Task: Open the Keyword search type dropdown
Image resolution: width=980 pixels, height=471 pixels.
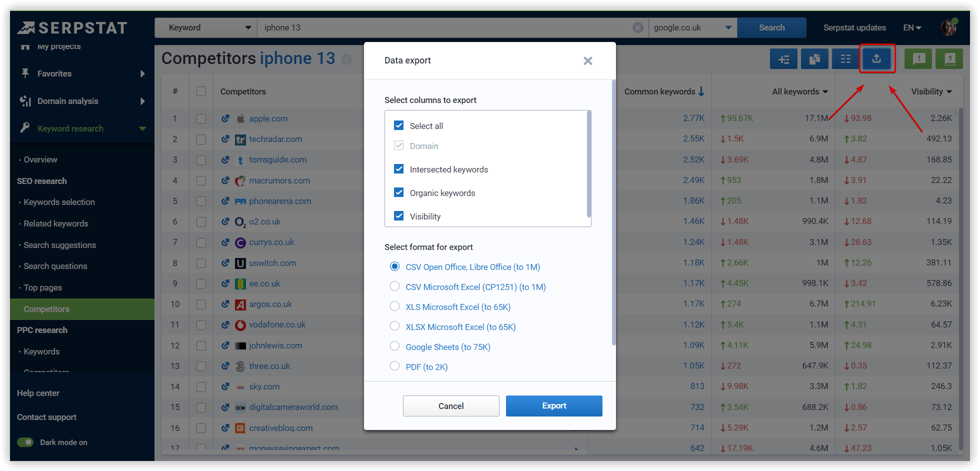Action: tap(205, 27)
